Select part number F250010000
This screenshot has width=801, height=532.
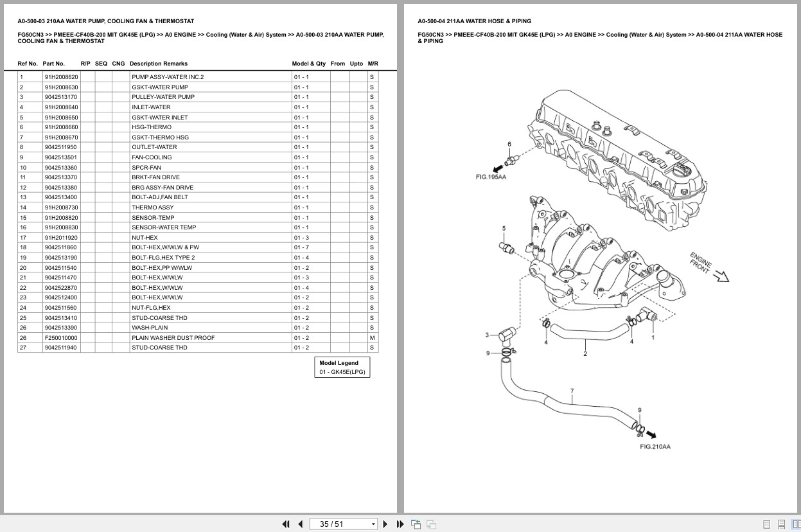pyautogui.click(x=61, y=338)
